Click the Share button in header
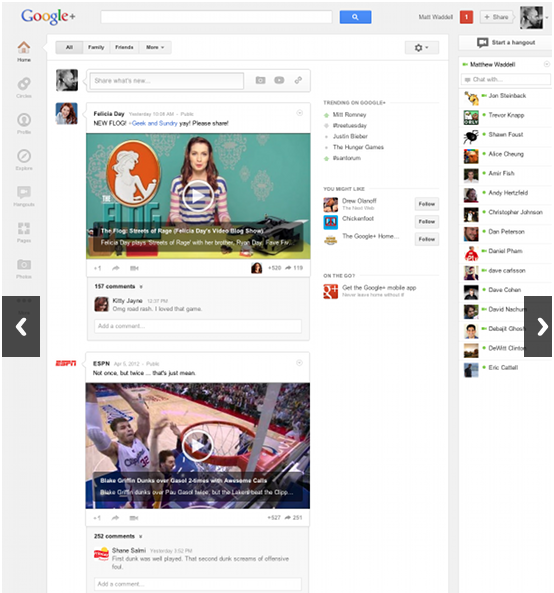The image size is (554, 593). pos(497,17)
